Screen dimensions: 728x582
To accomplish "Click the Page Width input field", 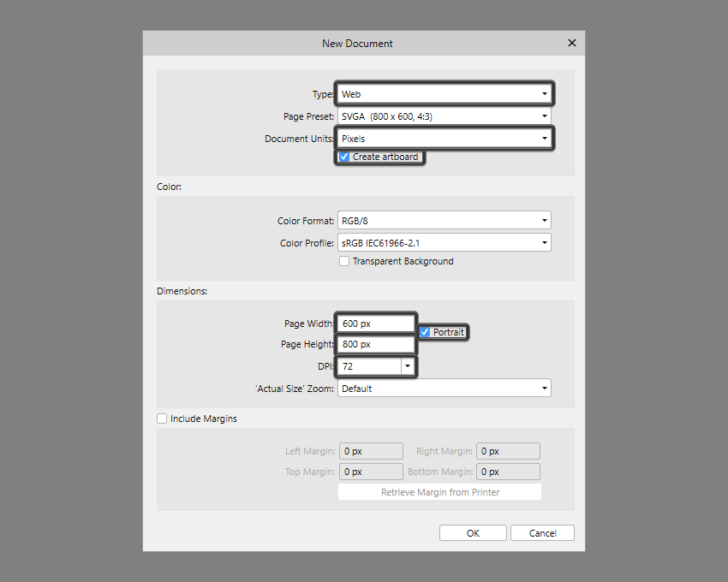I will pyautogui.click(x=375, y=324).
